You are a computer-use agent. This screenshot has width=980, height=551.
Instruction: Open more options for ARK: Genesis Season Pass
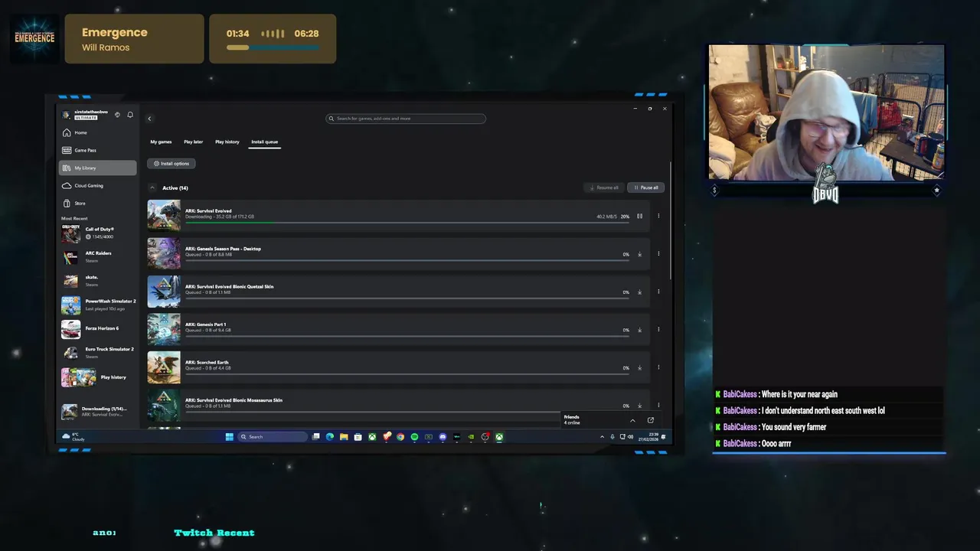point(658,254)
